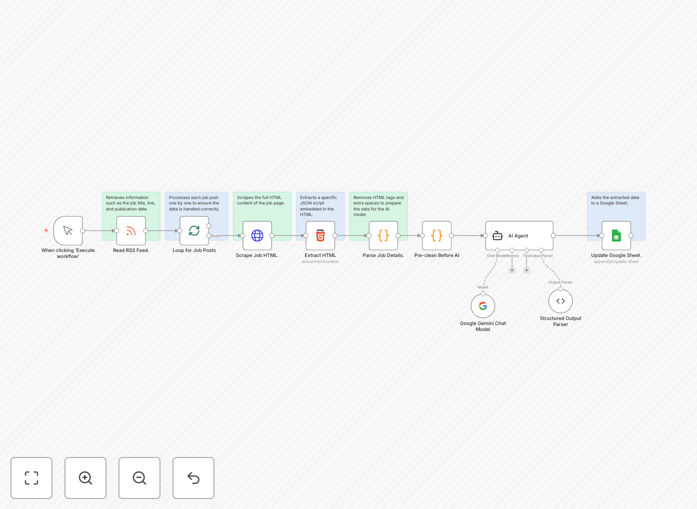
Task: Select the Extract HTML node icon
Action: click(x=320, y=236)
